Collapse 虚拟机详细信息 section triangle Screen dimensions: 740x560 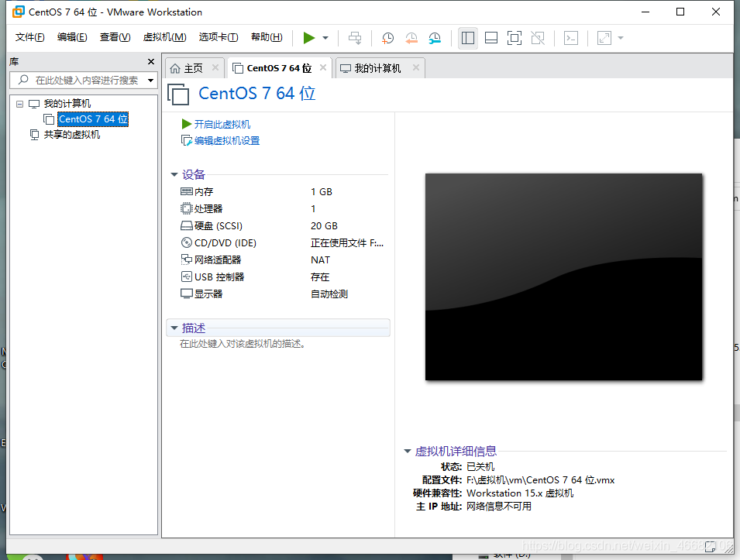pos(408,451)
